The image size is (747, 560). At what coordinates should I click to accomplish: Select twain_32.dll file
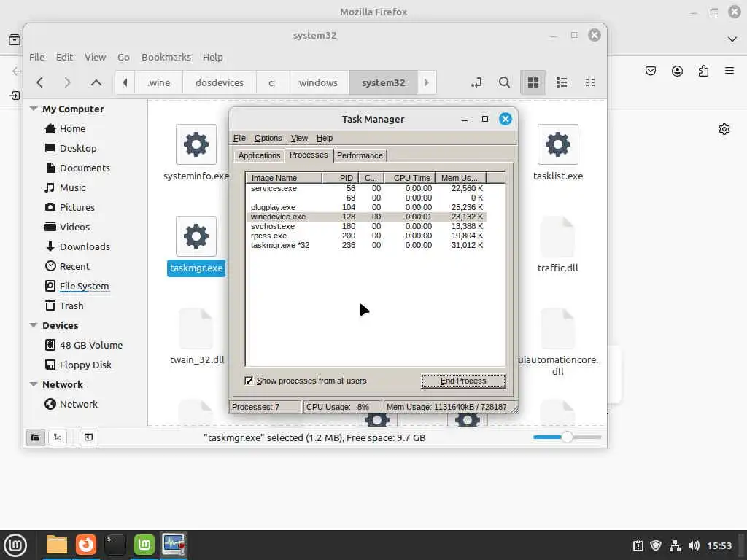coord(197,337)
